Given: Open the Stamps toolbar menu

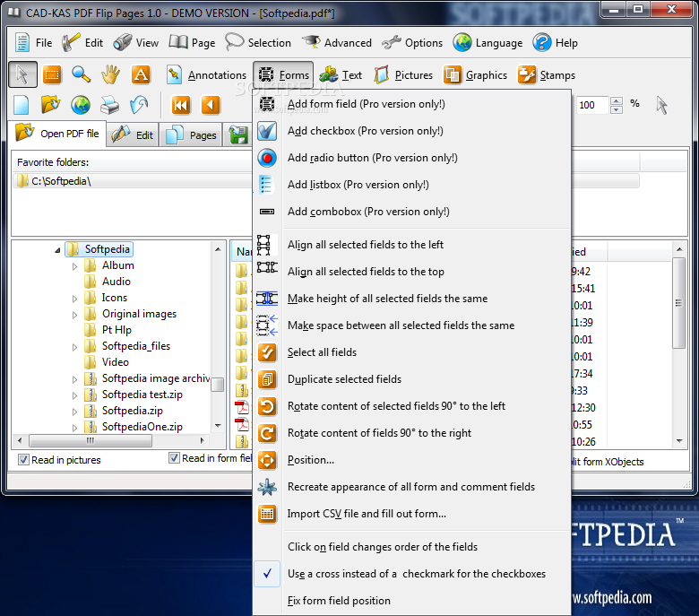Looking at the screenshot, I should point(547,74).
